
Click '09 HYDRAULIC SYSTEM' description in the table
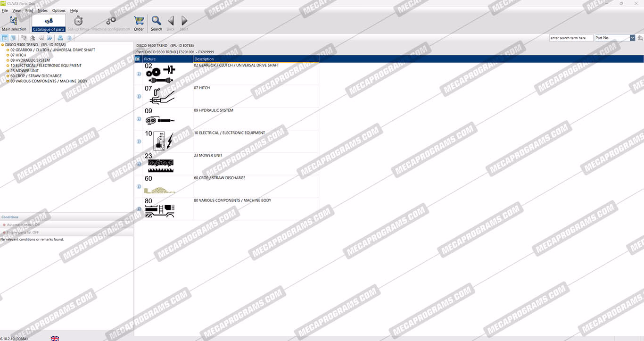214,110
